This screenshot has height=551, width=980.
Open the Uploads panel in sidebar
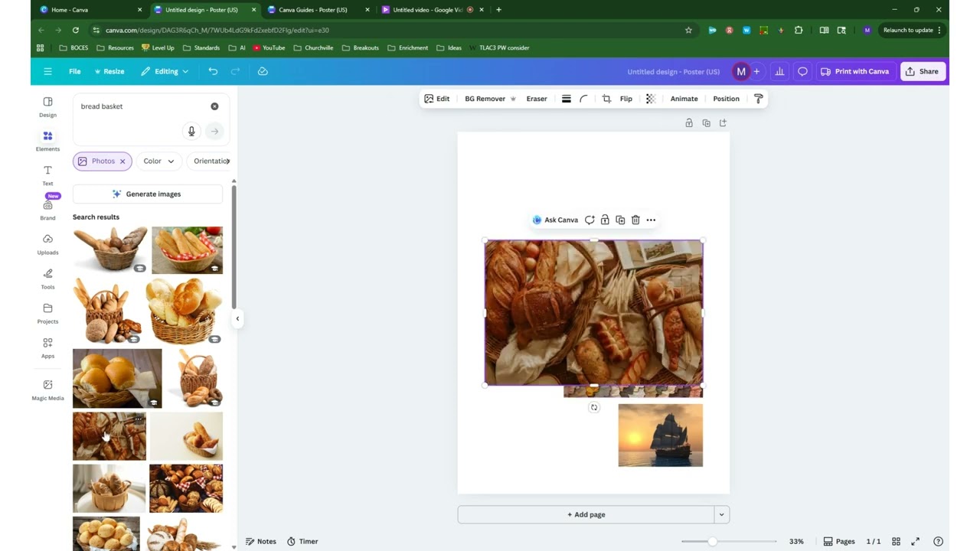tap(47, 244)
